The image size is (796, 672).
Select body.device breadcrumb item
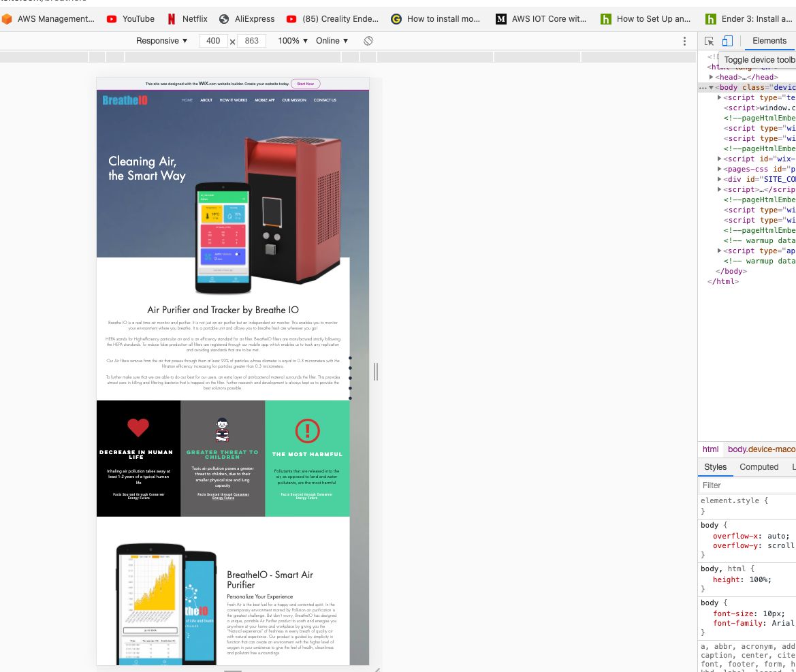761,449
